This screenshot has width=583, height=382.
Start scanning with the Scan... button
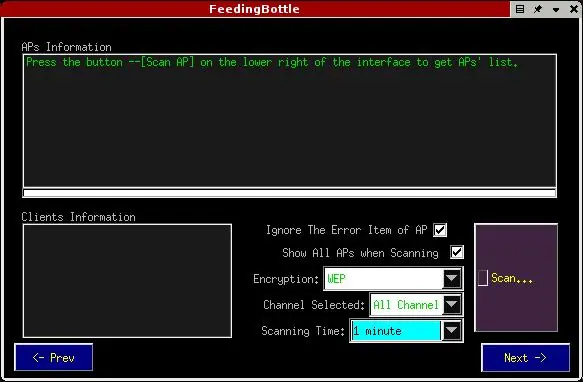point(516,277)
